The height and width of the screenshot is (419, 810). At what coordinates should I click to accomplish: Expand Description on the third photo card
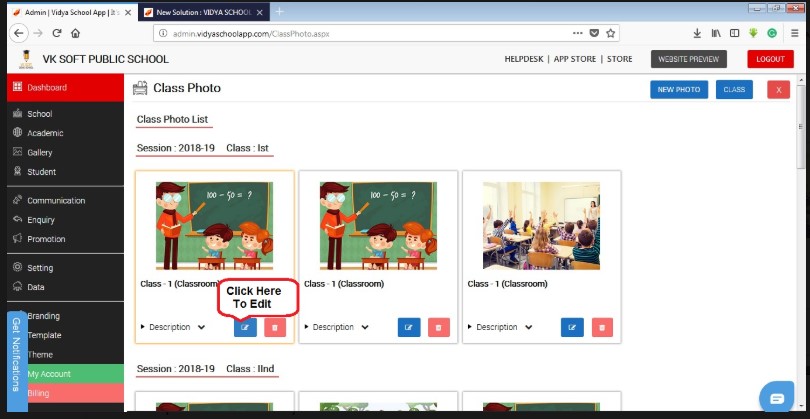click(x=500, y=327)
